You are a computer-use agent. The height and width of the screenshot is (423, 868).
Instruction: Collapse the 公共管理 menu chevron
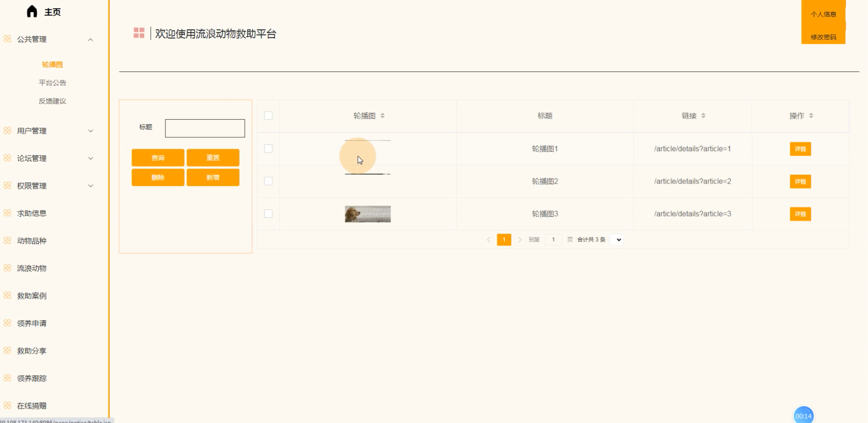(90, 39)
